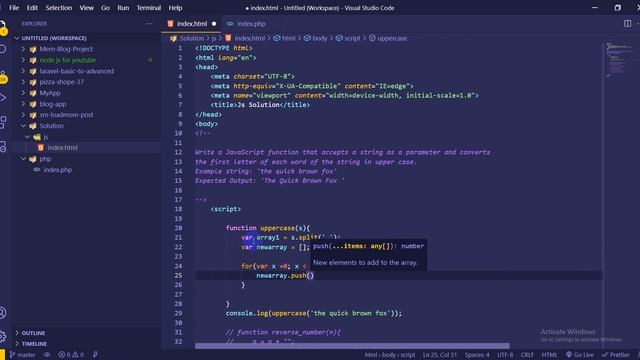Open the Help menu
The width and height of the screenshot is (640, 360).
[176, 8]
